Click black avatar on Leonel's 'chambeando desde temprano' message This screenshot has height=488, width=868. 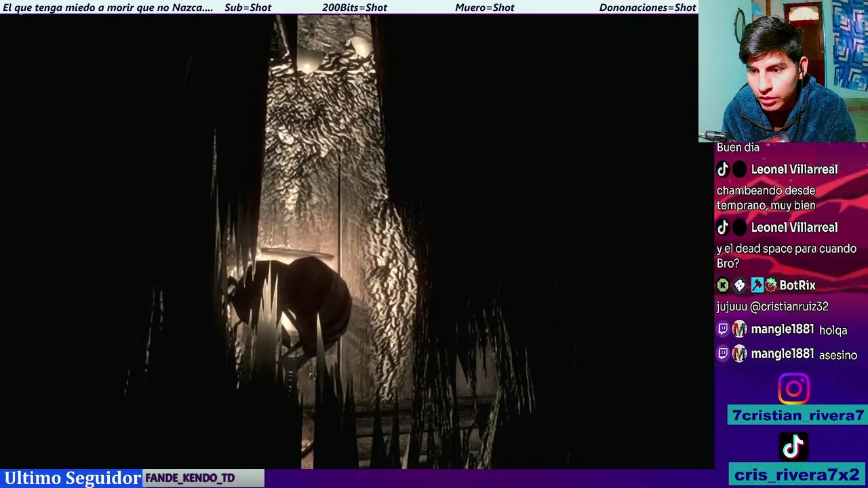click(x=739, y=169)
